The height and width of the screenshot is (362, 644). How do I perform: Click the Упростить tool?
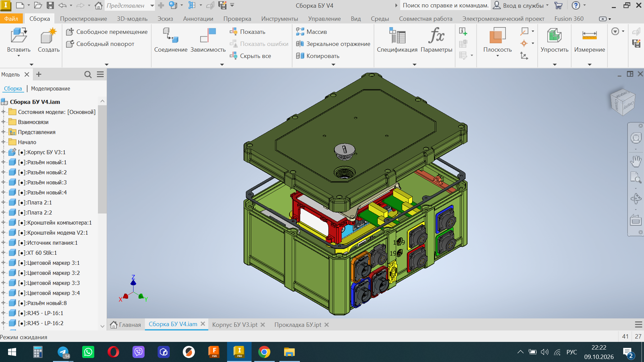554,40
